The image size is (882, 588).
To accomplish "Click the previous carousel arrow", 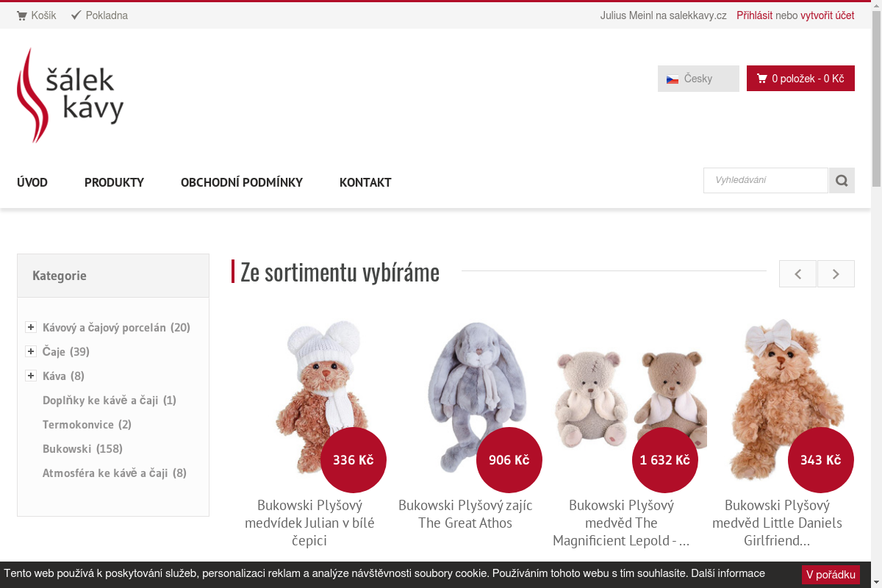I will coord(797,273).
